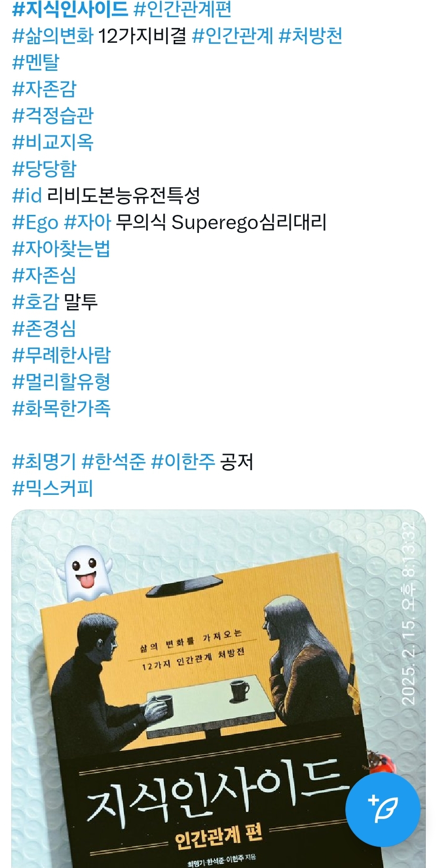Tap the #처방천 hashtag

pos(310,36)
